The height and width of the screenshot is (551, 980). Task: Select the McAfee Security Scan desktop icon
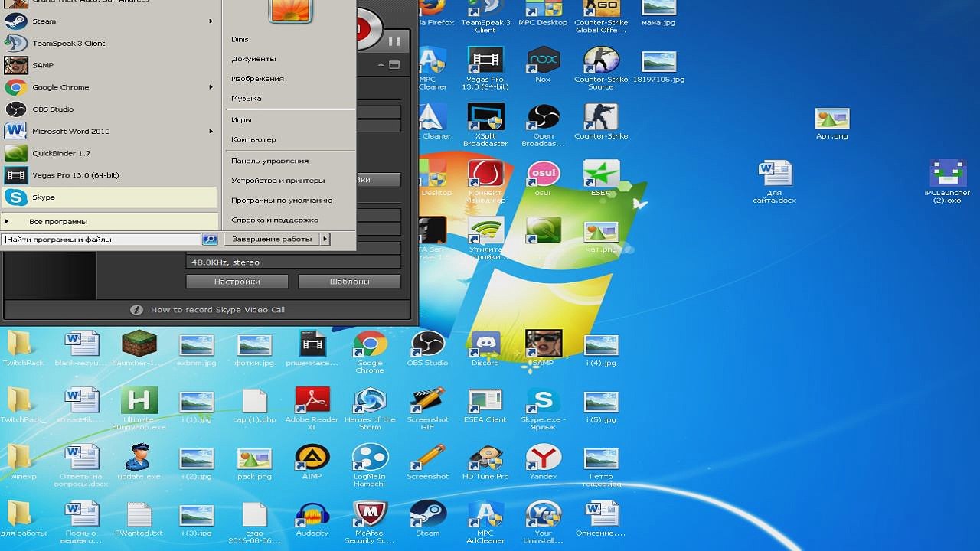click(370, 523)
